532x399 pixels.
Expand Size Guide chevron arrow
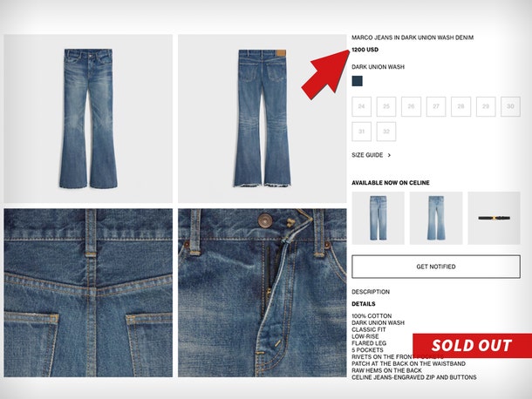(x=389, y=155)
